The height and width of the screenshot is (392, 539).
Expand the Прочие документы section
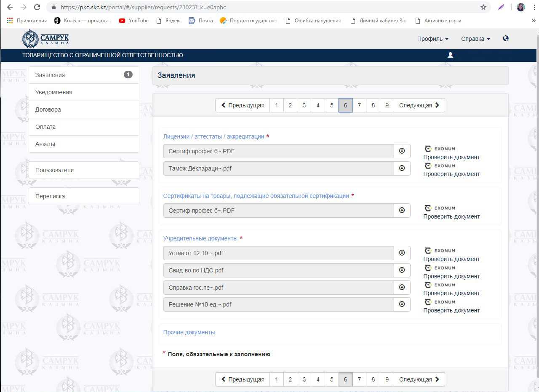click(x=189, y=332)
